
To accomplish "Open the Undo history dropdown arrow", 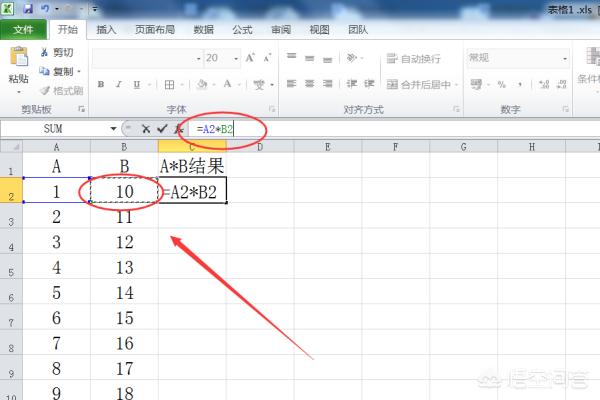I will pyautogui.click(x=57, y=9).
